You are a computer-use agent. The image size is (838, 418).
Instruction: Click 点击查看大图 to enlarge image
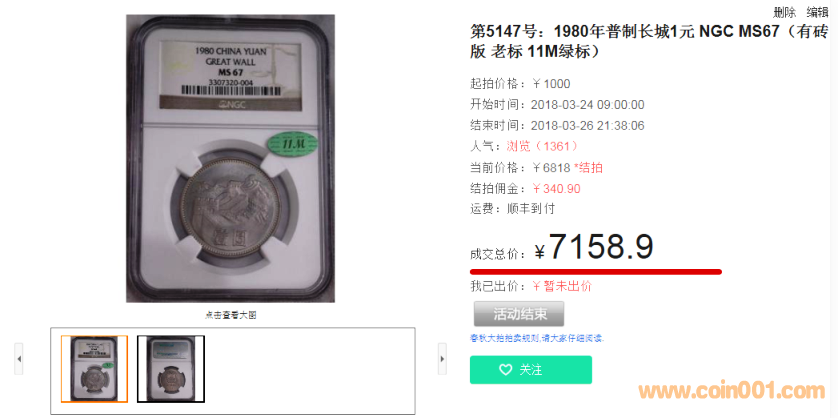click(x=230, y=315)
